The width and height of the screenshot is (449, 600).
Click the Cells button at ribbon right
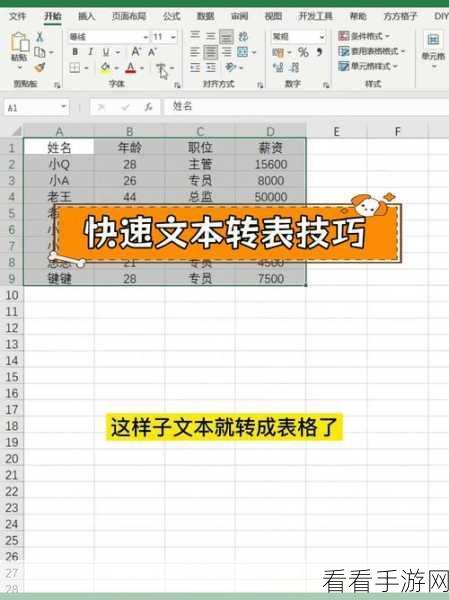(x=433, y=50)
